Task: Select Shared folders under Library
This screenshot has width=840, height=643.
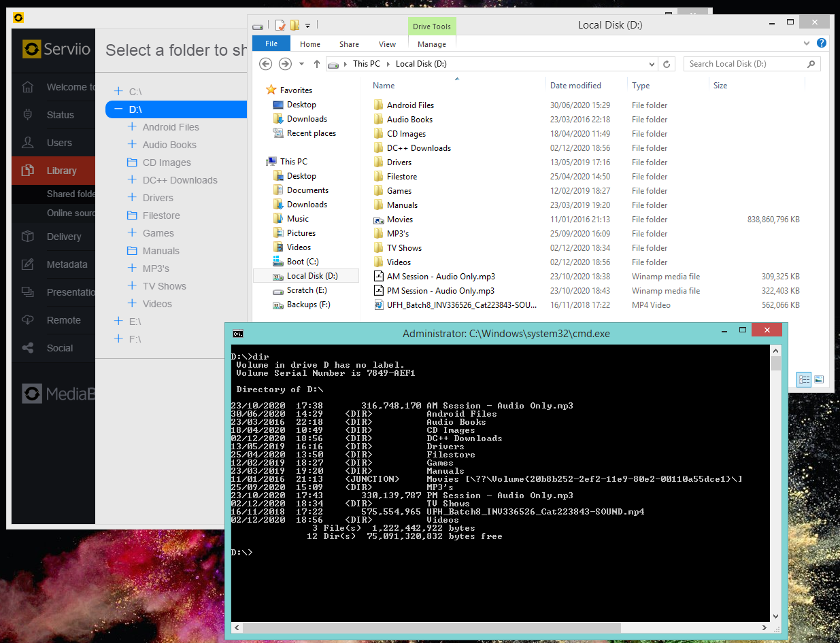Action: point(70,194)
